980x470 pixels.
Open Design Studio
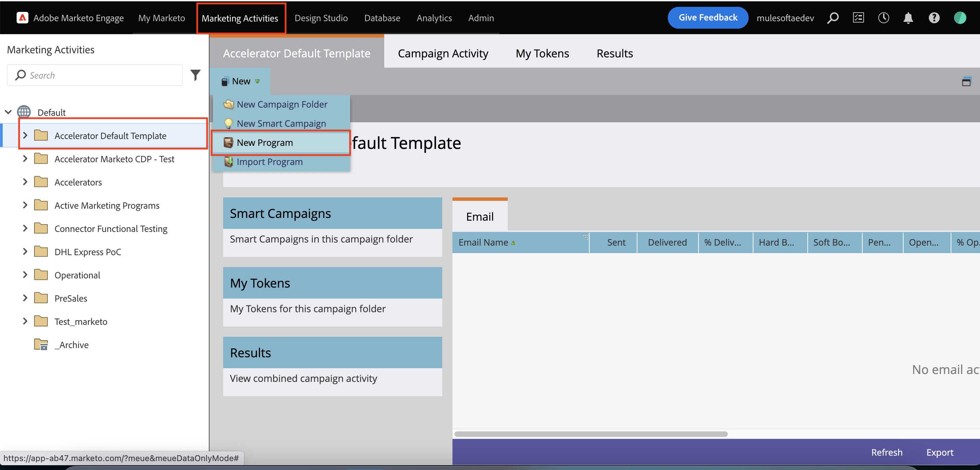point(321,18)
